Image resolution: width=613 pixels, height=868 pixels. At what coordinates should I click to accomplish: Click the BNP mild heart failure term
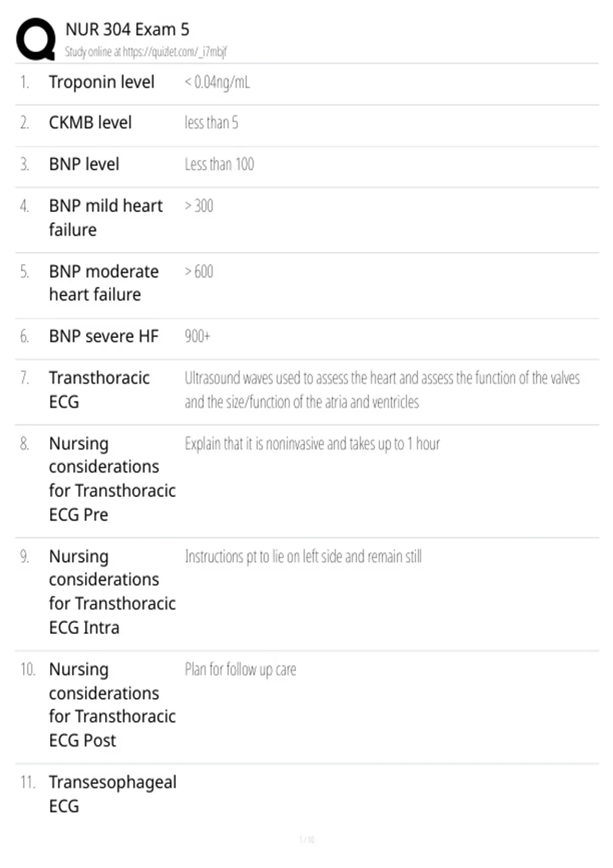click(x=106, y=218)
